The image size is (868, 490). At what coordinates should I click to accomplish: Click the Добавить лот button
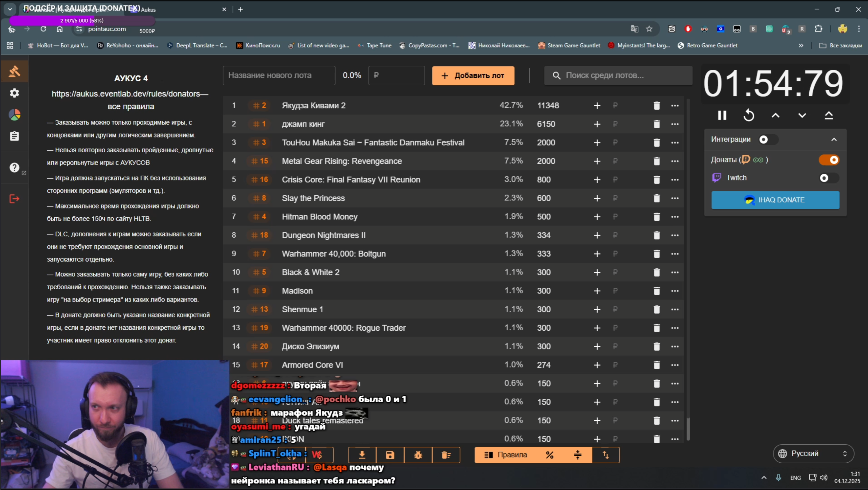(x=473, y=76)
